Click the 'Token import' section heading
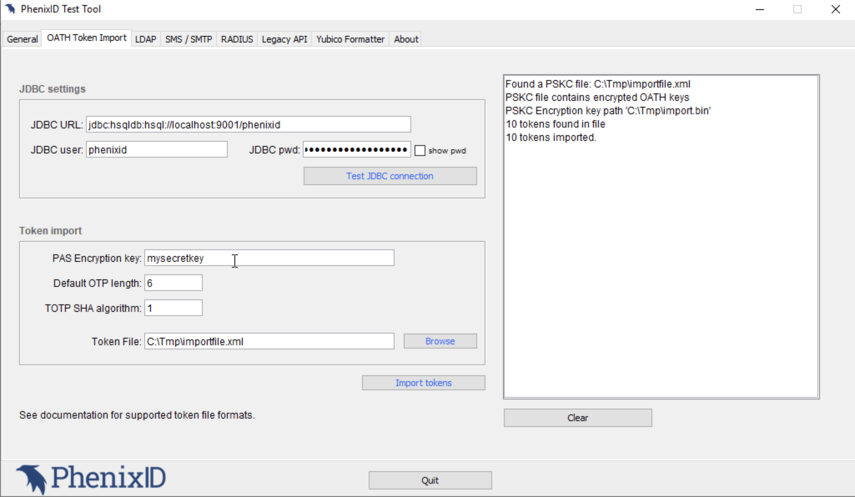 (50, 231)
